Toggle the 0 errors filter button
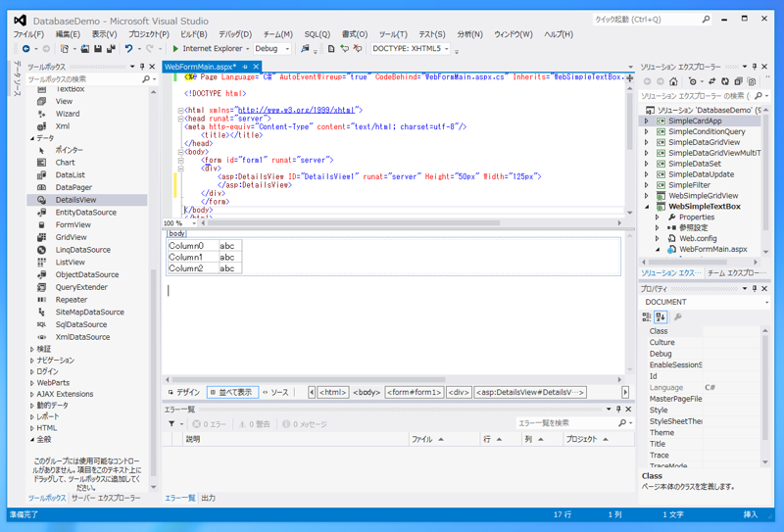The image size is (784, 532). click(210, 424)
